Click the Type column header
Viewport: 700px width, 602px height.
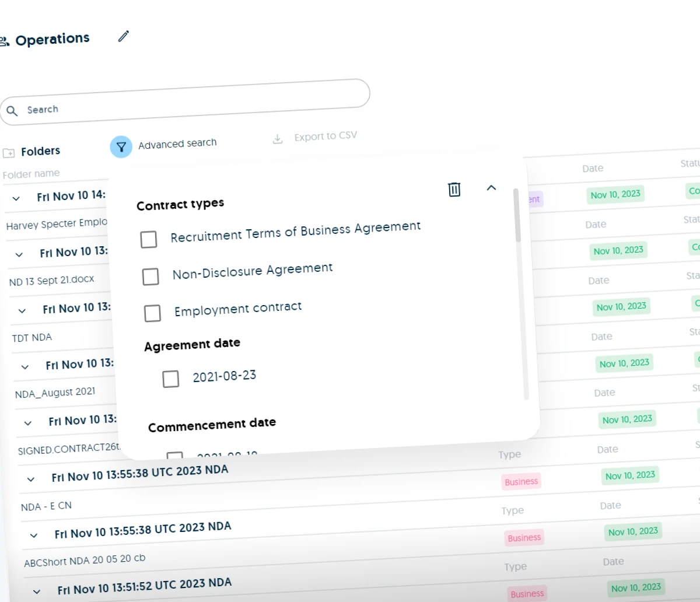(x=509, y=454)
